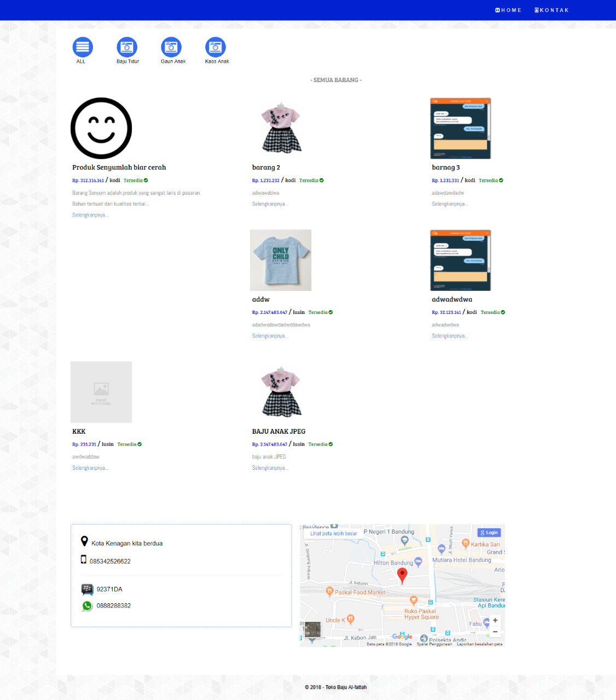
Task: Filter products by Kaos Anak category
Action: [216, 46]
